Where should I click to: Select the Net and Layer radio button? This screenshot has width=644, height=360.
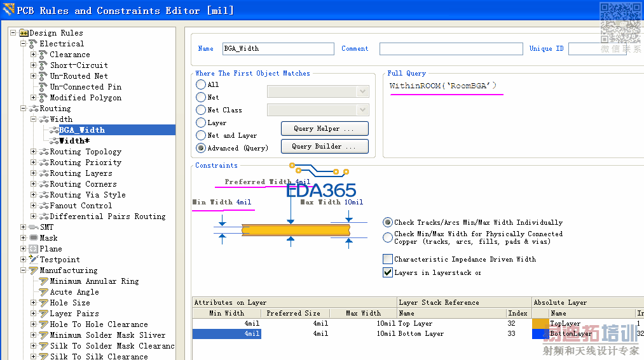(x=201, y=135)
